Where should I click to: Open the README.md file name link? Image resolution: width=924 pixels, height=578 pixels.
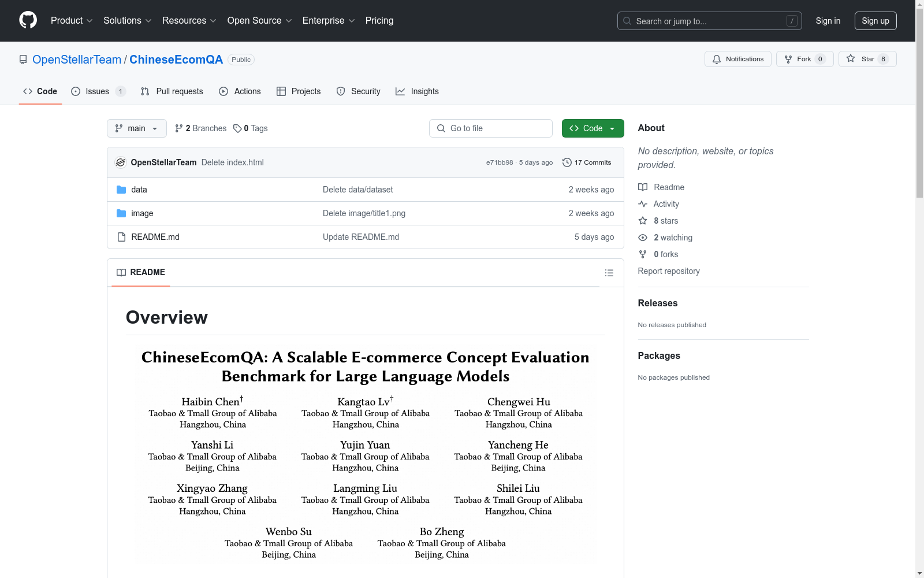tap(155, 237)
